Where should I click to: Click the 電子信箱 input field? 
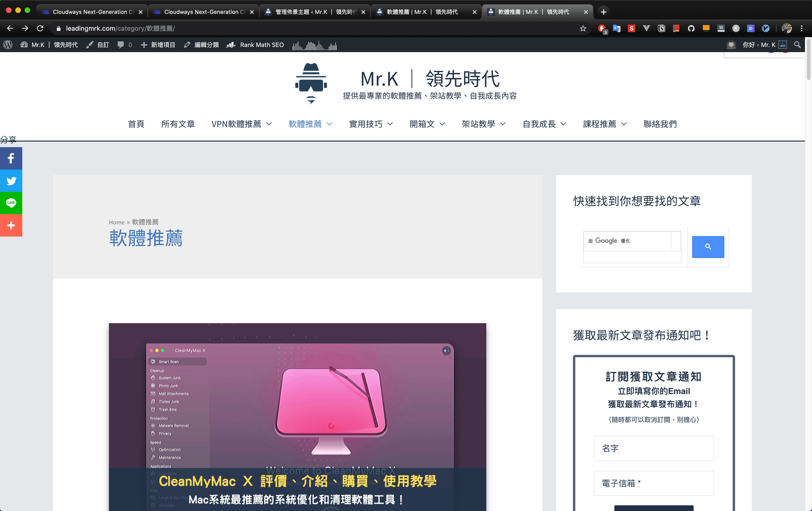pyautogui.click(x=654, y=483)
